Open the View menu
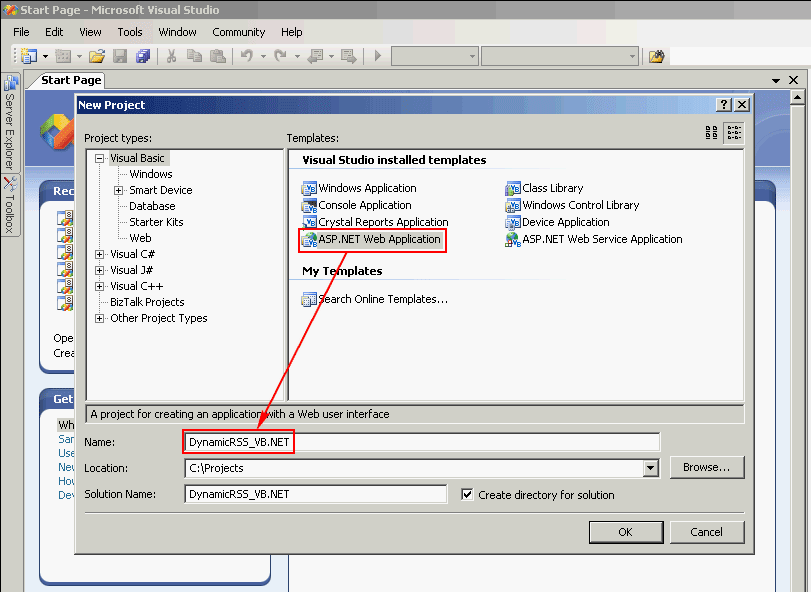 90,32
